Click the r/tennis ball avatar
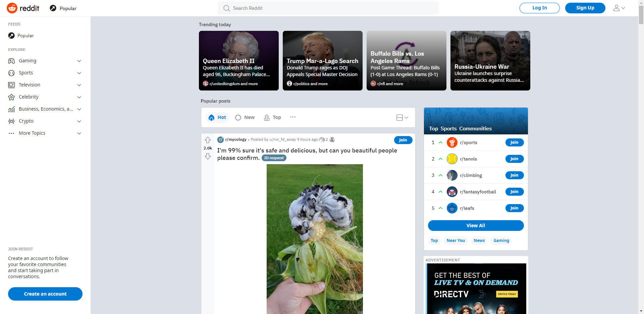This screenshot has height=314, width=644. click(x=452, y=159)
